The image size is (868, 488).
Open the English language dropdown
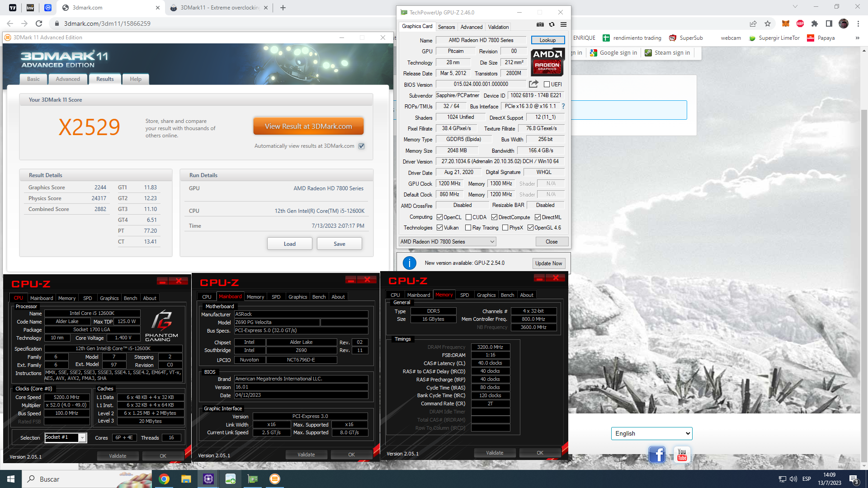click(x=651, y=433)
